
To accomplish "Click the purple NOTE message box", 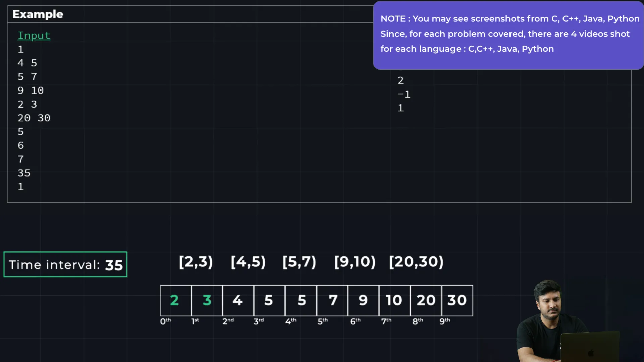I will (x=508, y=35).
